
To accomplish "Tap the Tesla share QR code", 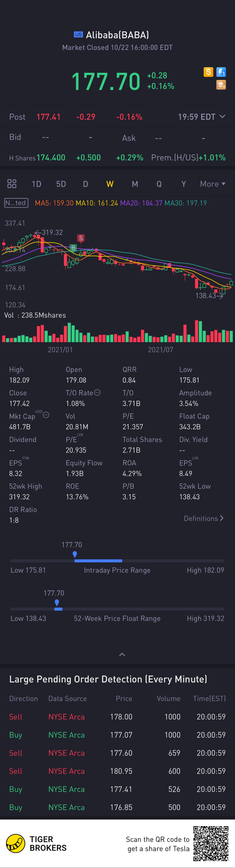I will point(211,843).
